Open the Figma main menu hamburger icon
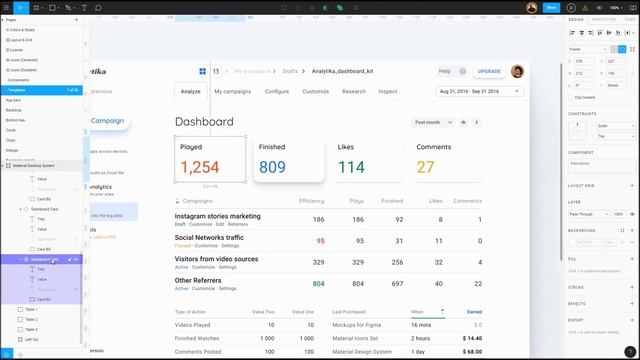640x360 pixels. (6, 7)
